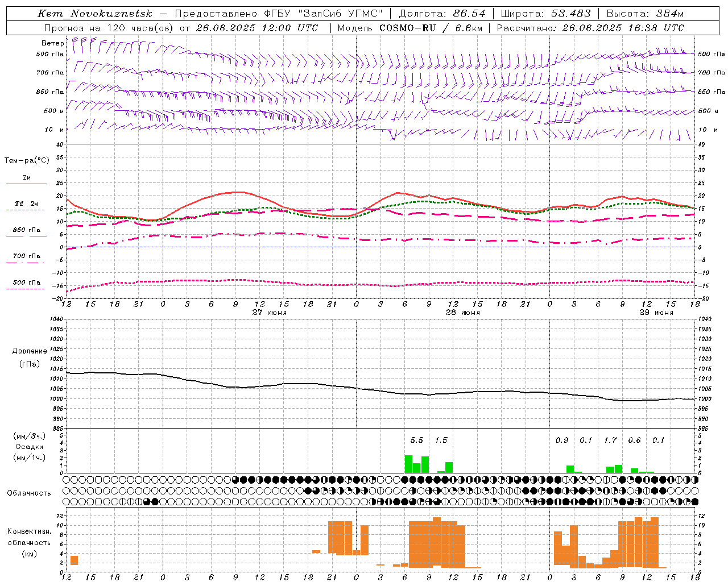Click the '29 июня' date label
This screenshot has width=728, height=582.
(656, 313)
